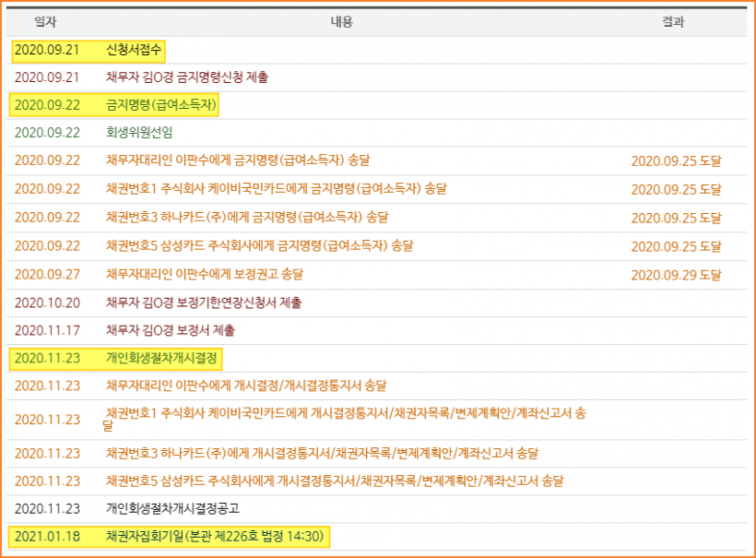This screenshot has height=558, width=756.
Task: Click the 개인회생절차개시결정공고 entry
Action: (x=172, y=508)
